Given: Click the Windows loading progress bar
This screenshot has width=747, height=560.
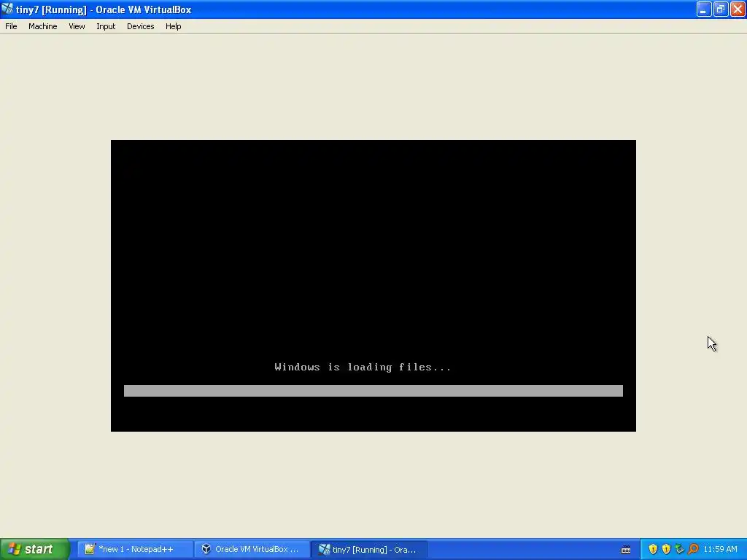Looking at the screenshot, I should coord(373,391).
